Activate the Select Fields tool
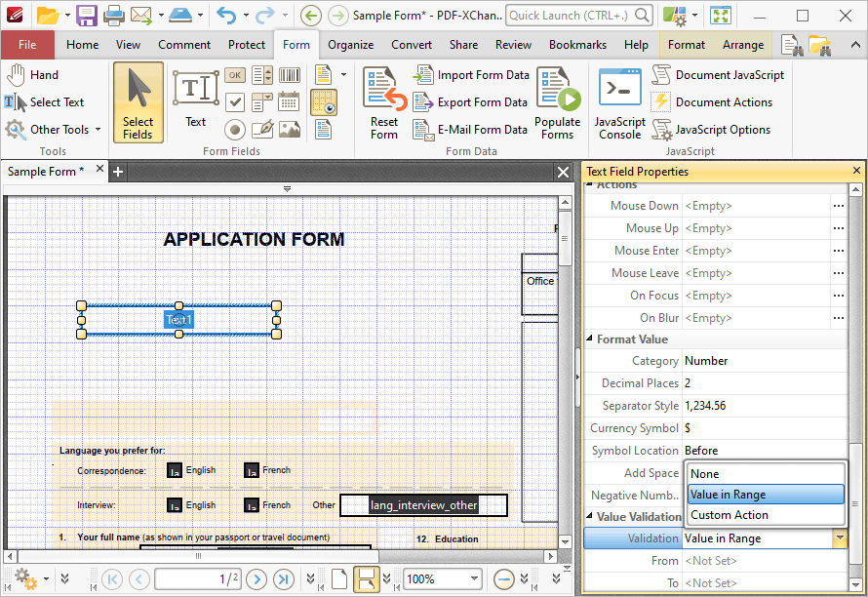Screen dimensions: 868x597 tap(138, 103)
